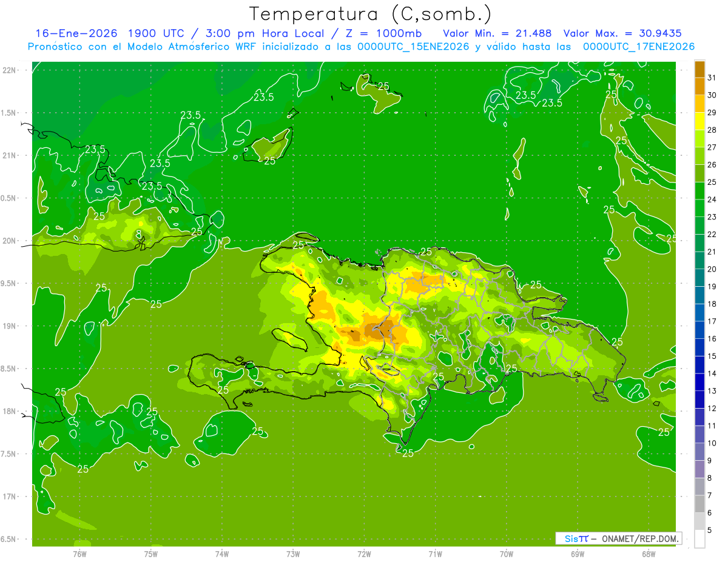The width and height of the screenshot is (728, 562).
Task: Click the title "Temperatura (C,somb.)"
Action: (x=370, y=13)
